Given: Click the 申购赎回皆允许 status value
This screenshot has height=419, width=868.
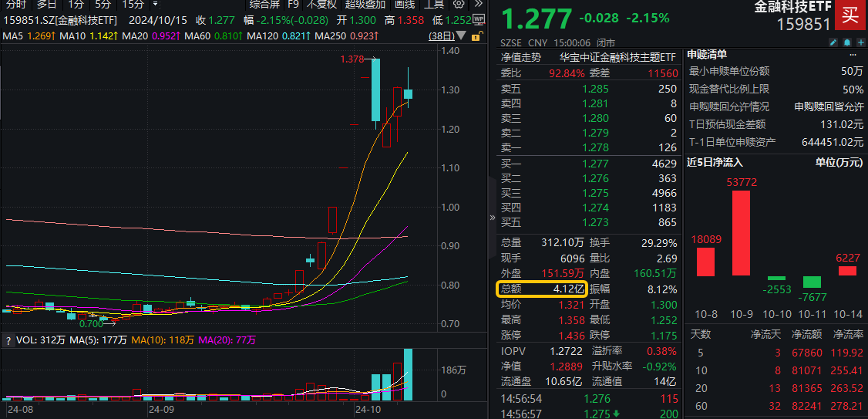Looking at the screenshot, I should tap(828, 107).
